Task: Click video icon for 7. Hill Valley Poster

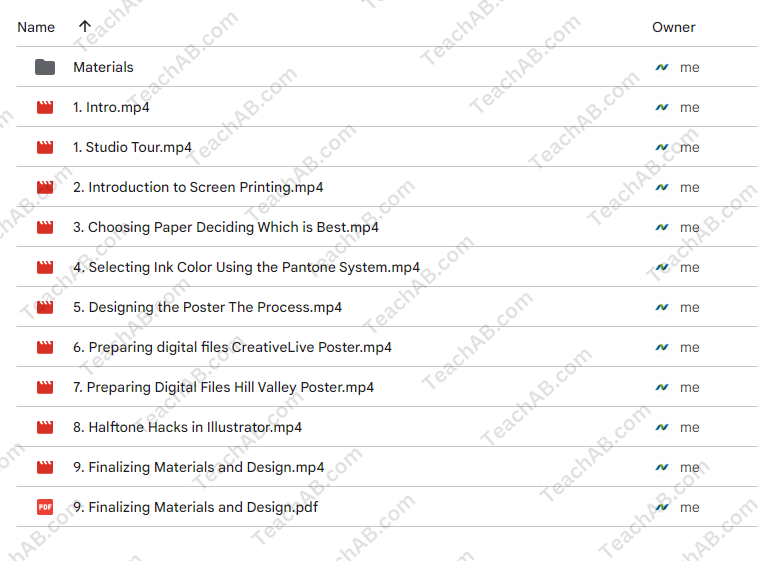Action: point(45,387)
